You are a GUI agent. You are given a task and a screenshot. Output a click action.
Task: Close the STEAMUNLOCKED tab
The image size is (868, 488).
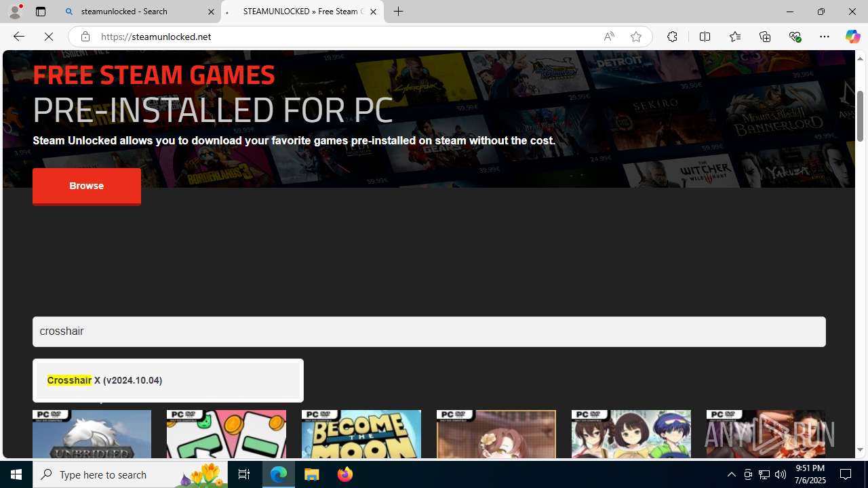point(373,12)
